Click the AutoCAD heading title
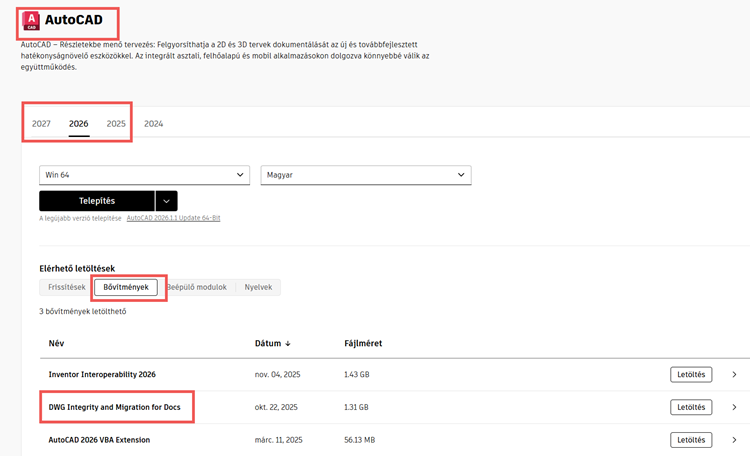Image resolution: width=750 pixels, height=456 pixels. [74, 20]
